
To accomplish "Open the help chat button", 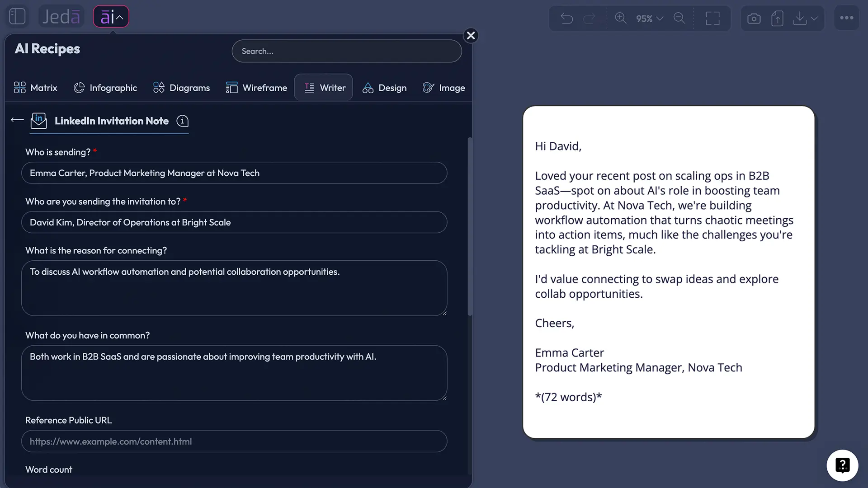I will pyautogui.click(x=843, y=465).
